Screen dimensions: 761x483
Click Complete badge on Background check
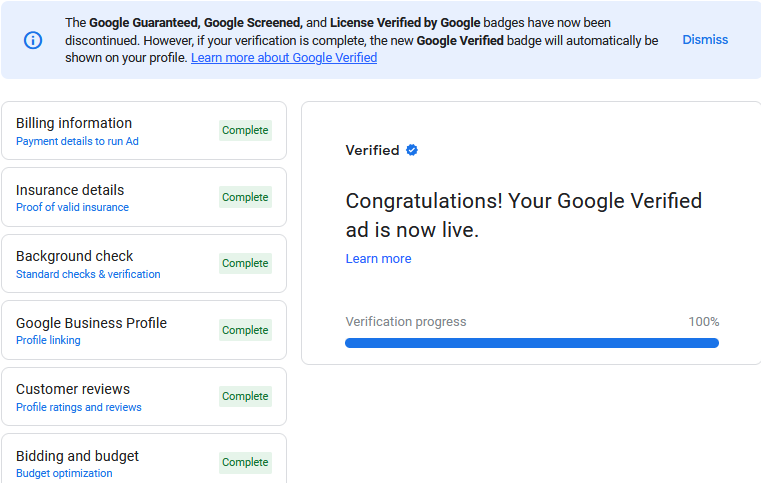[x=245, y=264]
